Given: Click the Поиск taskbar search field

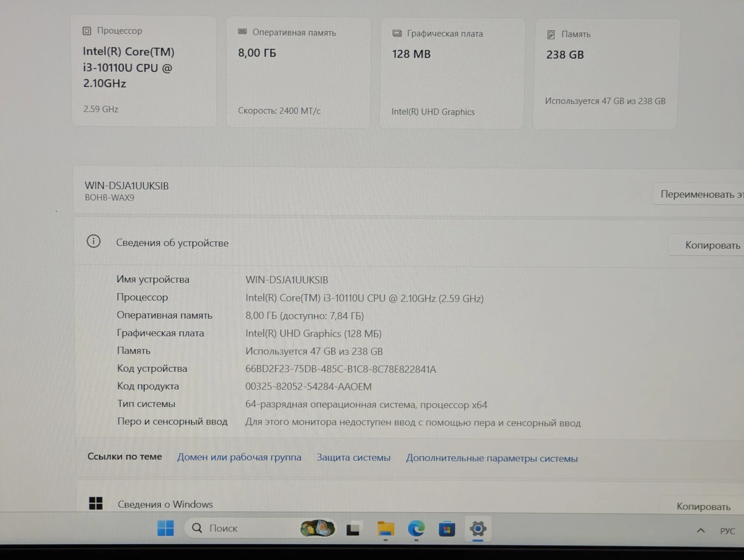Looking at the screenshot, I should 260,528.
